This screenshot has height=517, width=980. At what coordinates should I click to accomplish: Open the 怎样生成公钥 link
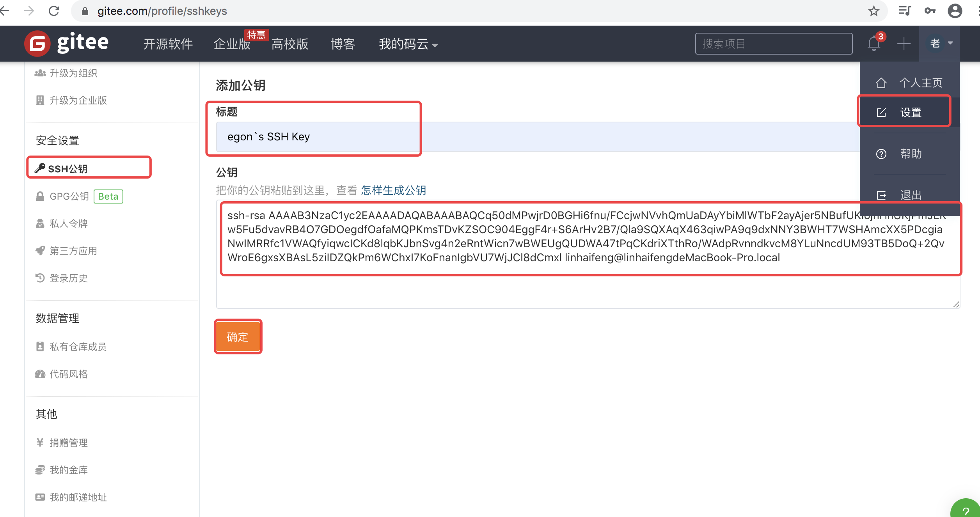tap(393, 190)
